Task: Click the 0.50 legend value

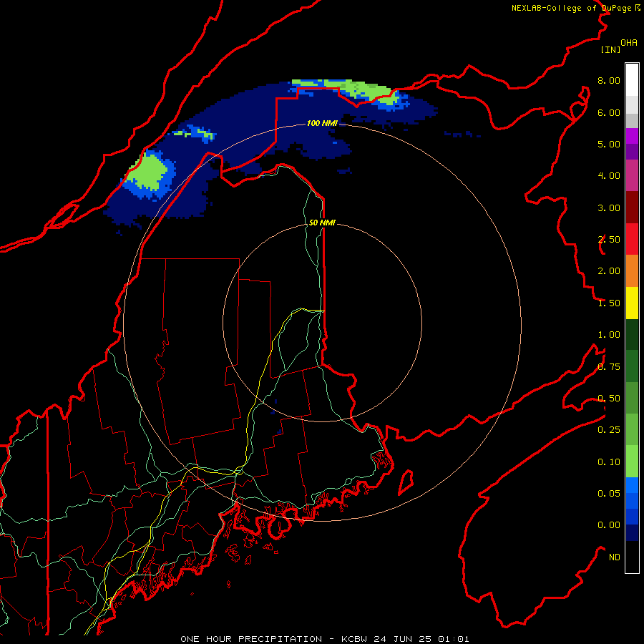Action: [609, 399]
